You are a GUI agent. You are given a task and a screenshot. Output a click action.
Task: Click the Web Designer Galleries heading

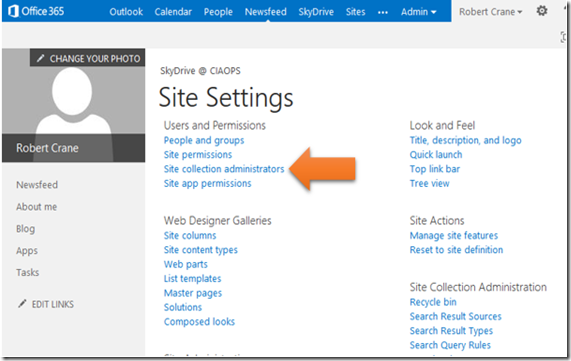click(218, 220)
